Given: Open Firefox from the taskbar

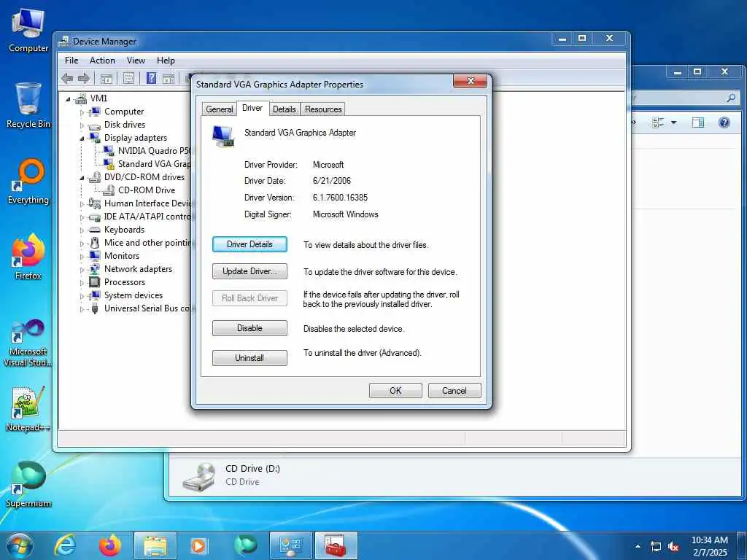Looking at the screenshot, I should [x=110, y=545].
